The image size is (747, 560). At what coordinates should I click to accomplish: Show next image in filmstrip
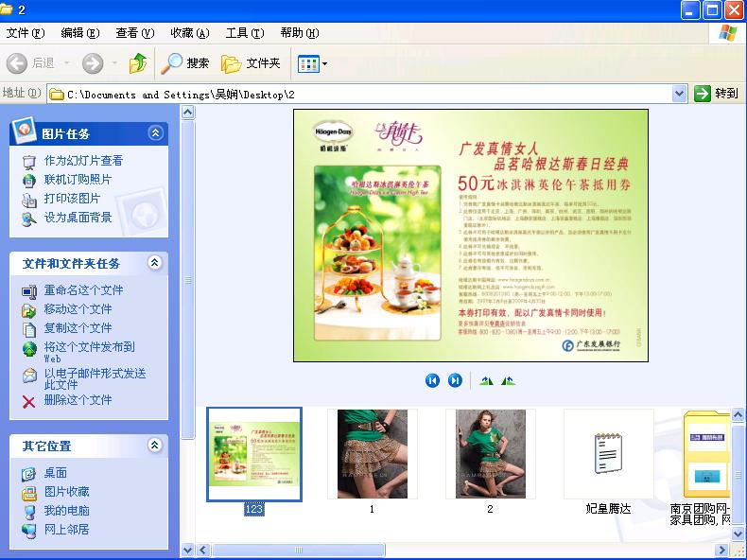[455, 380]
